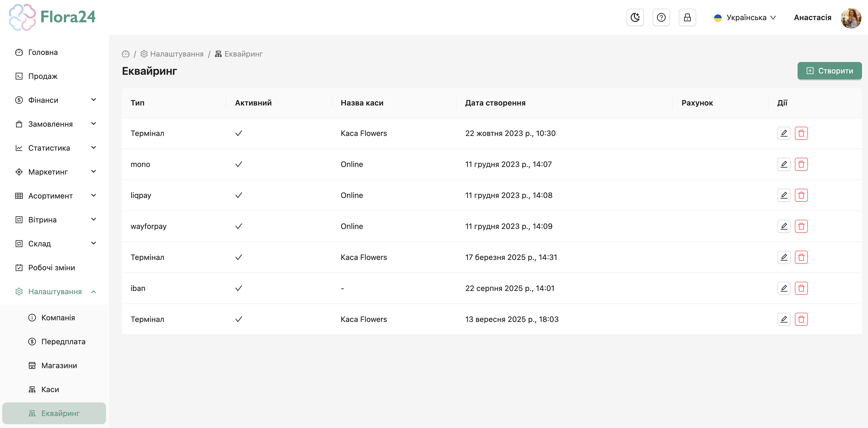Edit the last Термінал row
The image size is (868, 428).
click(783, 320)
